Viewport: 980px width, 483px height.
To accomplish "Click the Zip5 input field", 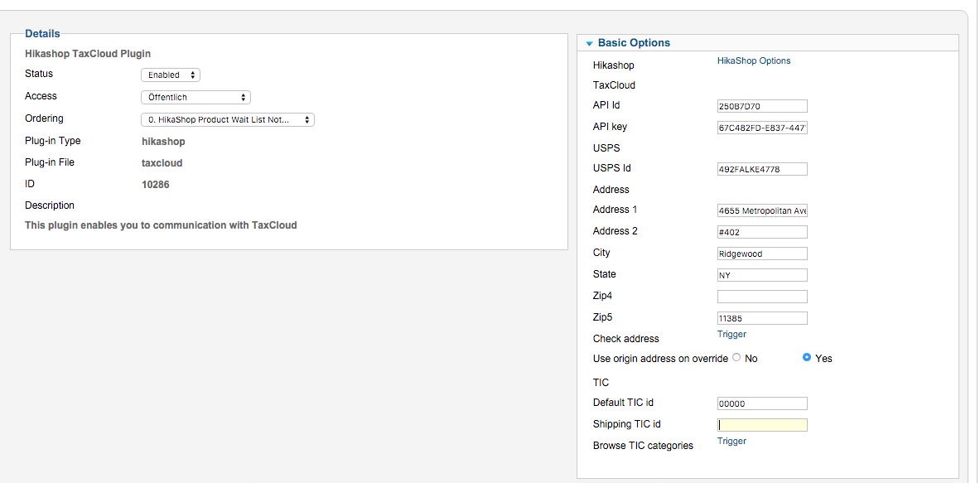I will pyautogui.click(x=762, y=318).
